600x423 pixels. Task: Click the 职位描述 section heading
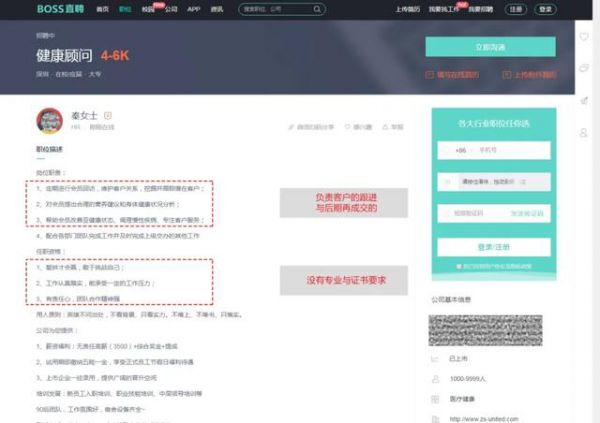pos(49,149)
